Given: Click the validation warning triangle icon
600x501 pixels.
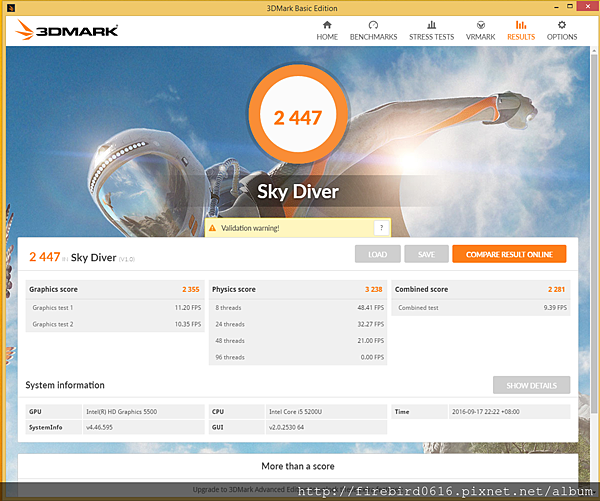Looking at the screenshot, I should [x=212, y=228].
